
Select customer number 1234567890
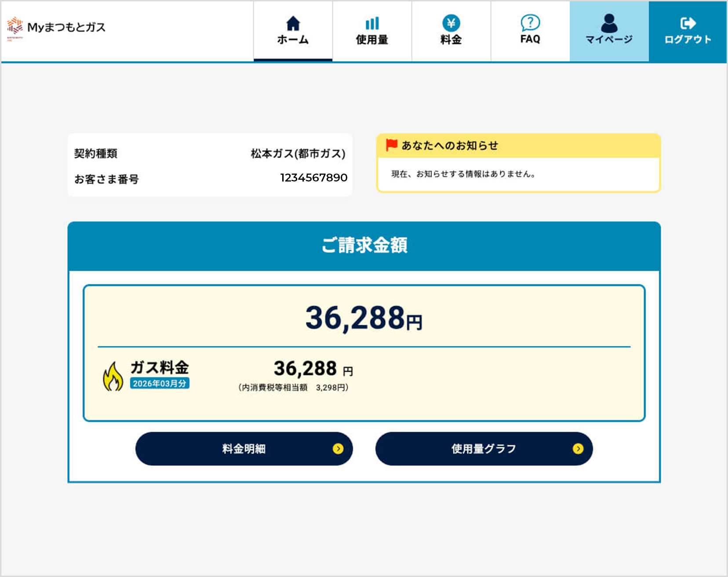point(313,178)
